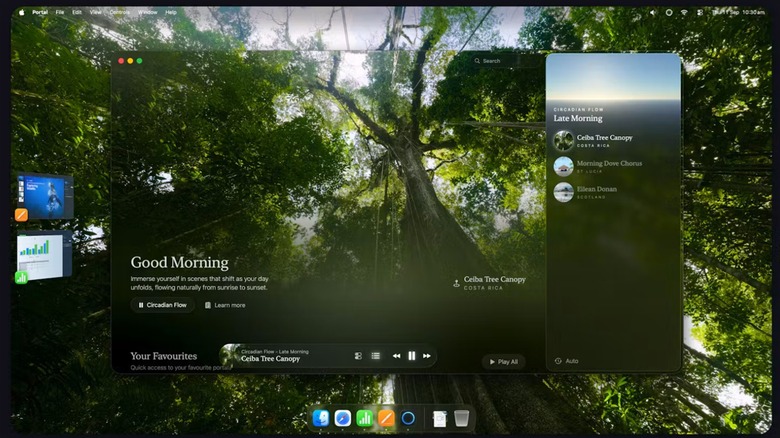
Task: Click the Play All button
Action: point(503,362)
